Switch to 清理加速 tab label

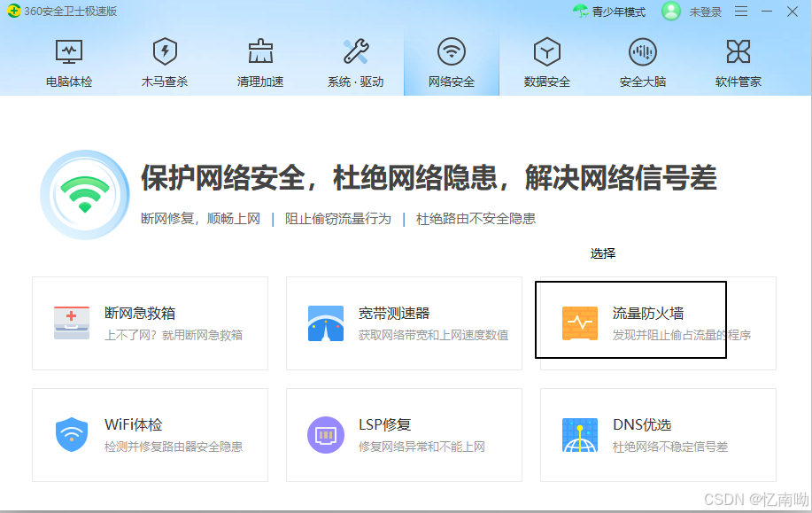point(260,82)
